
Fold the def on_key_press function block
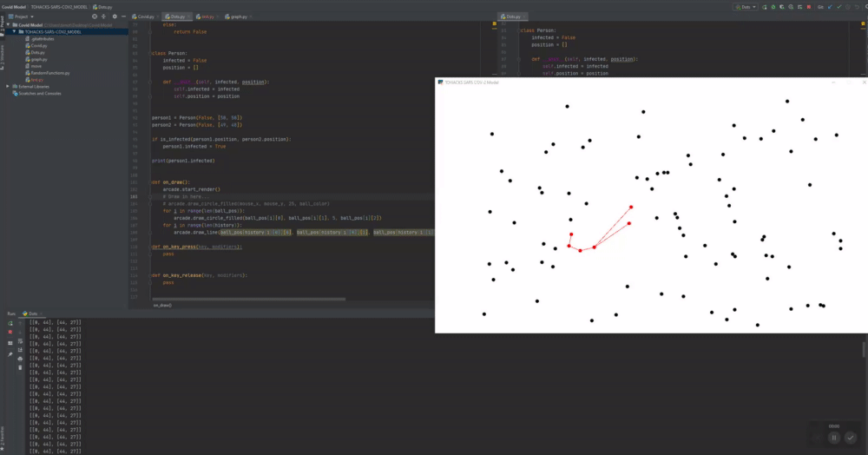[x=150, y=247]
